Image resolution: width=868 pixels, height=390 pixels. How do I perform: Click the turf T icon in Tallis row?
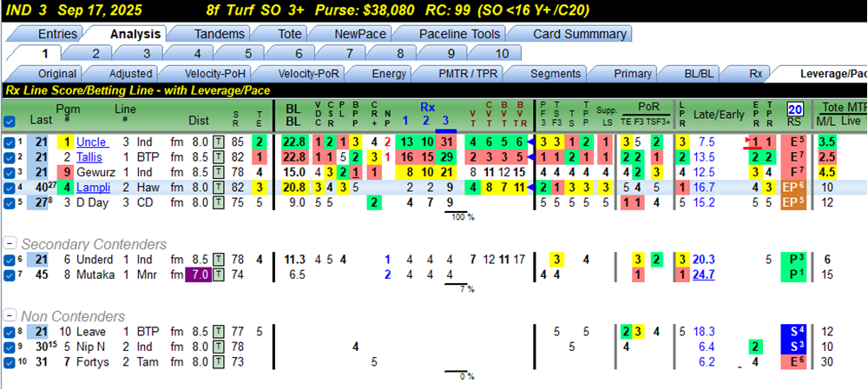(x=220, y=156)
